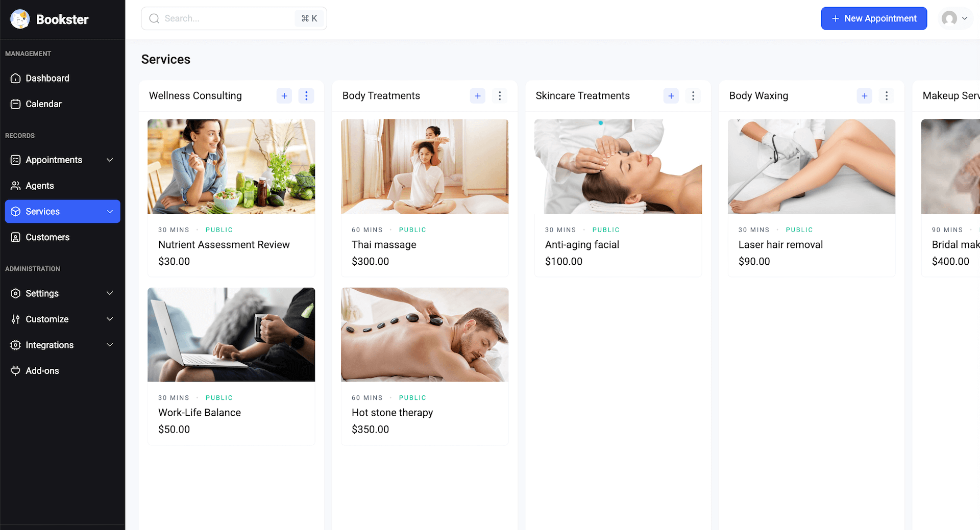Add a service to Body Treatments category

click(x=478, y=96)
